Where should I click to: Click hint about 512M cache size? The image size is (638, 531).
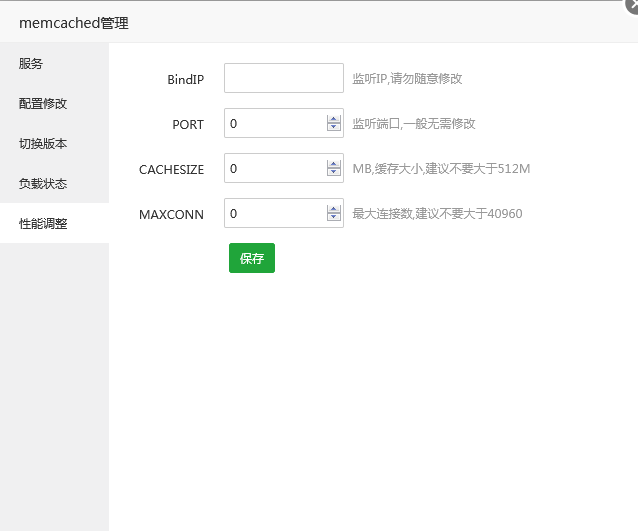click(441, 168)
